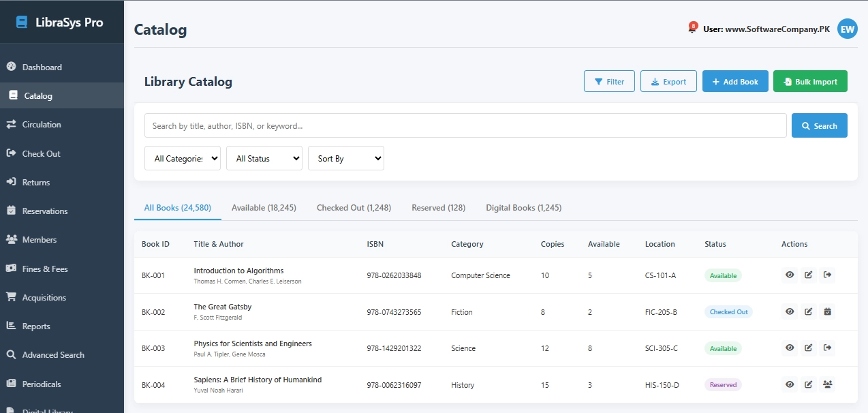The width and height of the screenshot is (868, 413).
Task: Toggle visibility of Sapiens record
Action: 790,384
